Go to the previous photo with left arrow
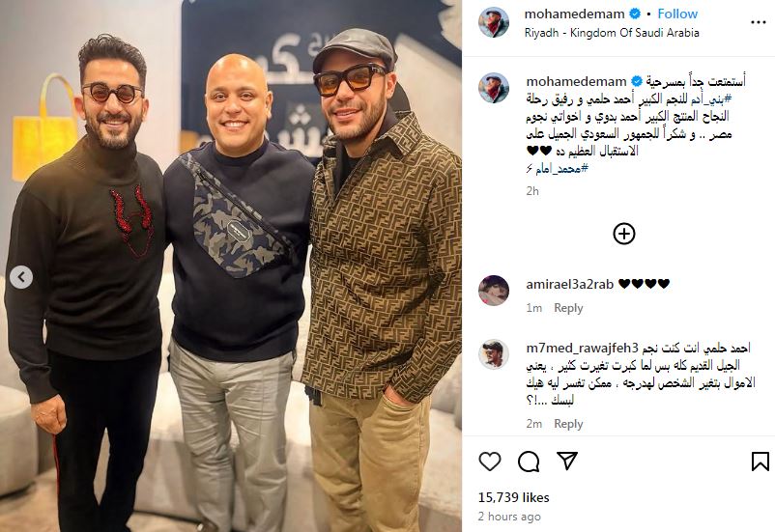This screenshot has height=532, width=775. coord(21,277)
